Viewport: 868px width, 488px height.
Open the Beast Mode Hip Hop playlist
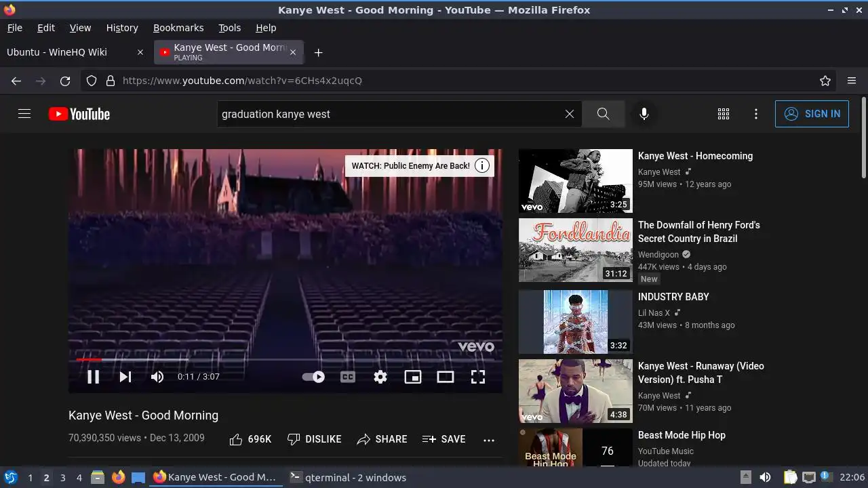click(682, 435)
